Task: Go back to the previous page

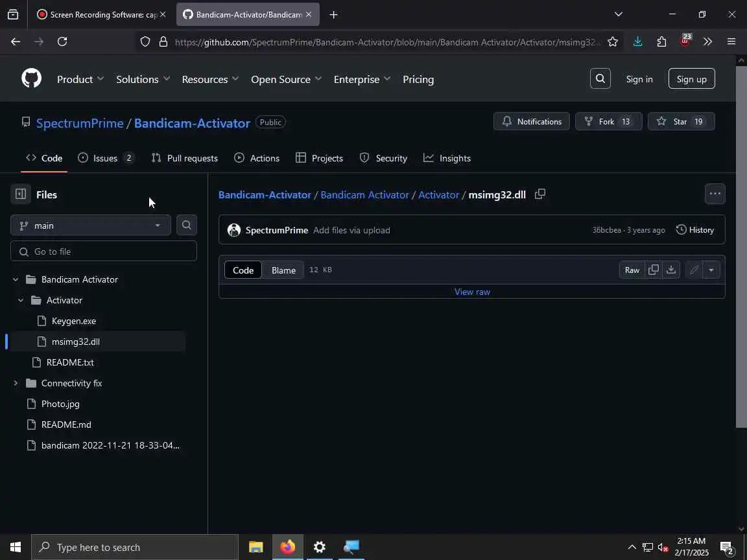Action: coord(16,42)
